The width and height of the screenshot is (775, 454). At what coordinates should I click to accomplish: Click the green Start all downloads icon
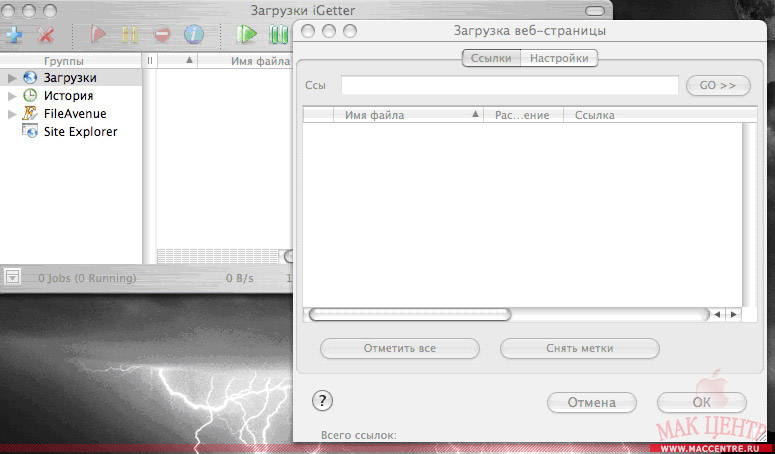coord(246,34)
